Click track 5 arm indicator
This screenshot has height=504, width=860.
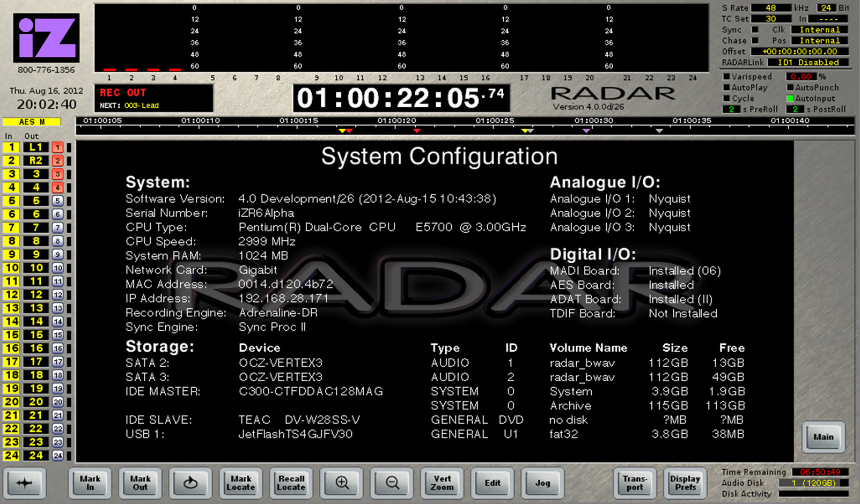pos(58,201)
